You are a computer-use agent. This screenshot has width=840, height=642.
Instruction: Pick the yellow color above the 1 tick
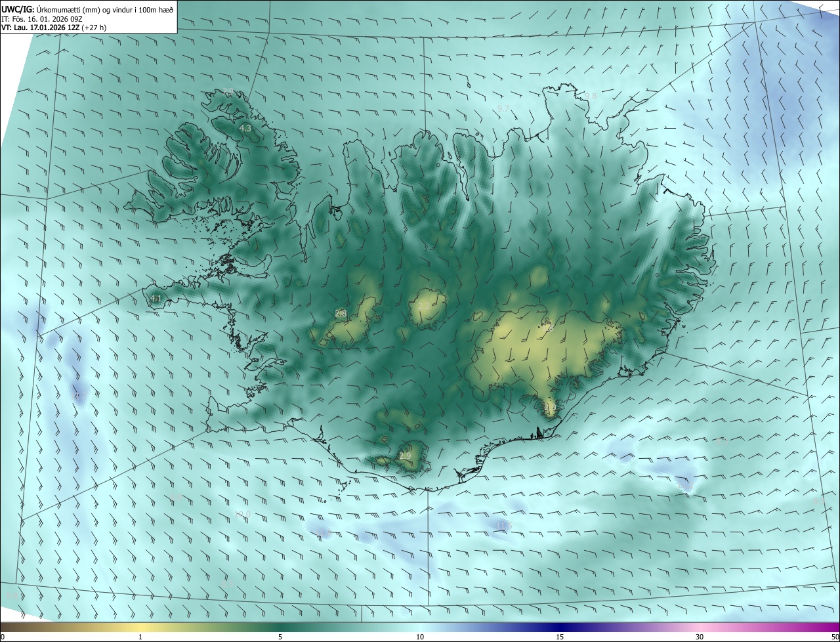(140, 627)
